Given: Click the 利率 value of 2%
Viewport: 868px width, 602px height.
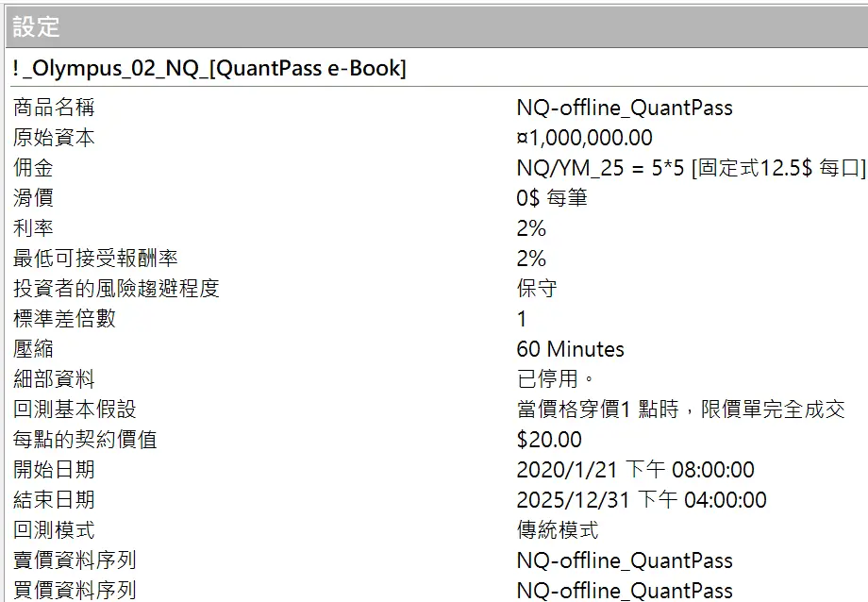Looking at the screenshot, I should [x=531, y=228].
